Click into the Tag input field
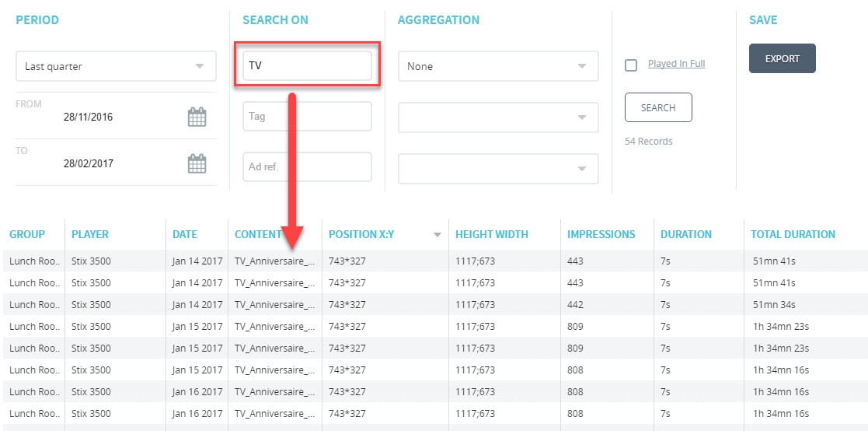Screen dimensions: 868x431 (x=307, y=117)
